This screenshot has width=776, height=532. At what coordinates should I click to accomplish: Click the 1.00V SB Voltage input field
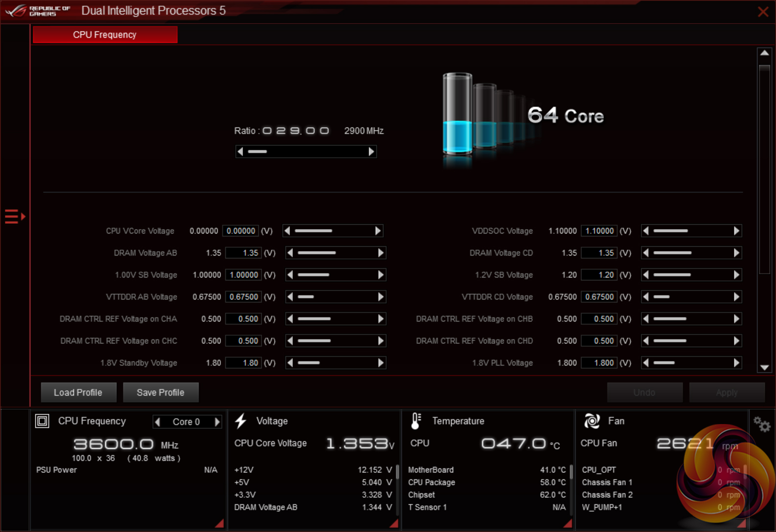244,275
